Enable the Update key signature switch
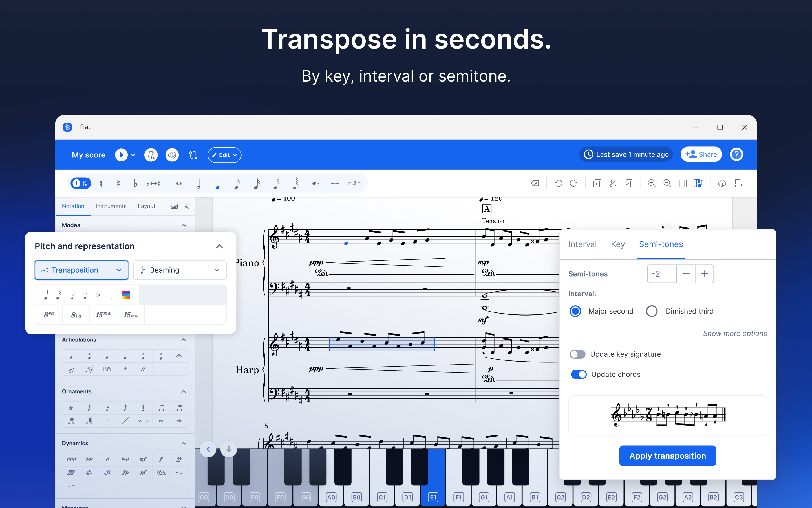Image resolution: width=812 pixels, height=508 pixels. pos(577,354)
